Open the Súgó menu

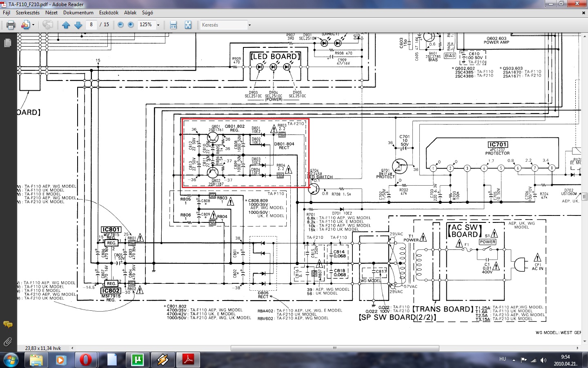147,13
